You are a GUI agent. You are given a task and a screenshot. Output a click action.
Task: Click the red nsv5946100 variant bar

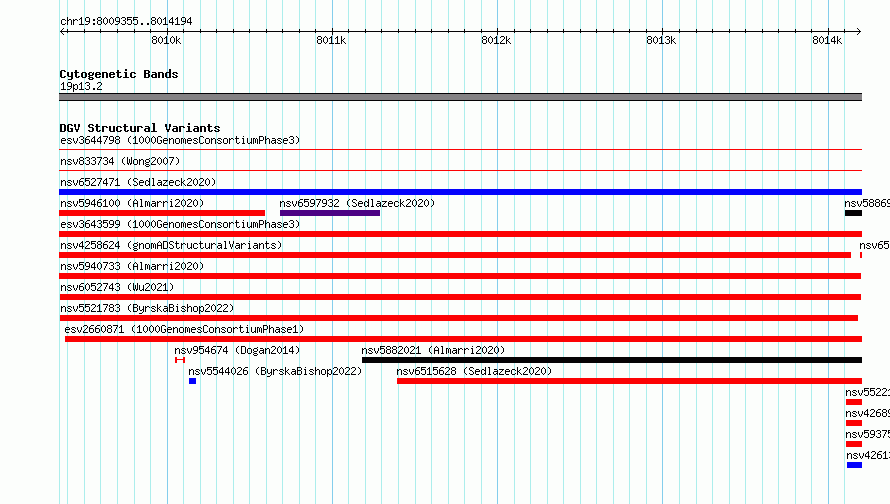162,213
